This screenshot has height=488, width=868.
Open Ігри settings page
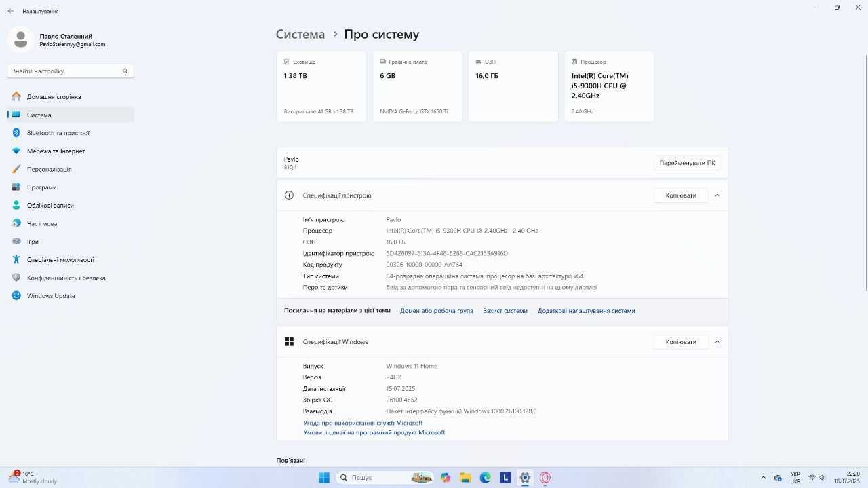coord(71,241)
